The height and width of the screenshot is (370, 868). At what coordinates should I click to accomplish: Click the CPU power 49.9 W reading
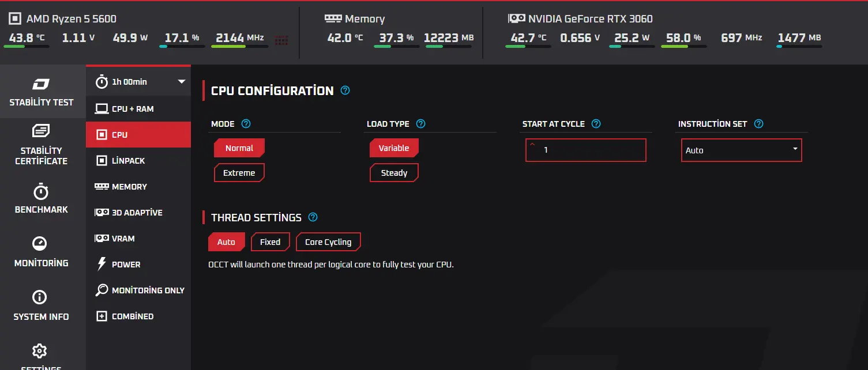(x=130, y=38)
